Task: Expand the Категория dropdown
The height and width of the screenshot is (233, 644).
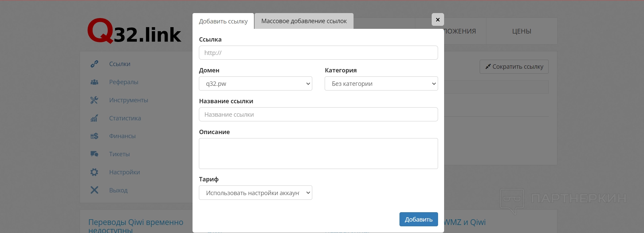Action: [x=381, y=84]
